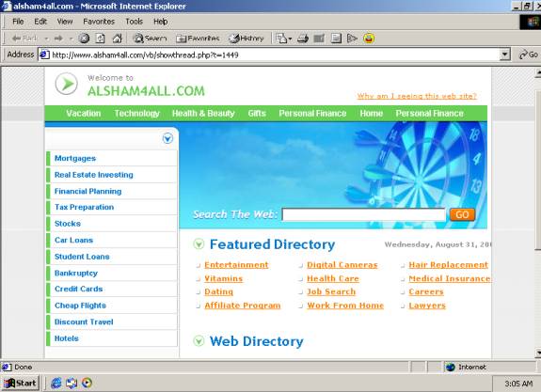Click the Messenger smiley toolbar icon
This screenshot has width=541, height=392.
(369, 39)
